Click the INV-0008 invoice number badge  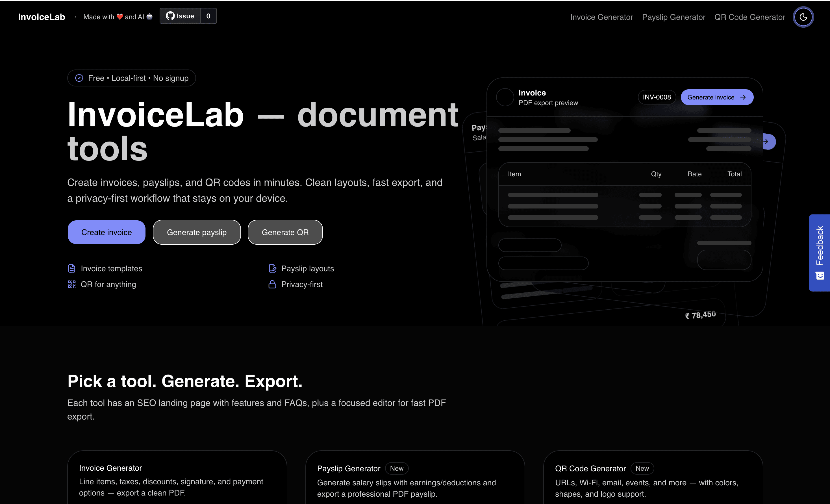pos(657,97)
